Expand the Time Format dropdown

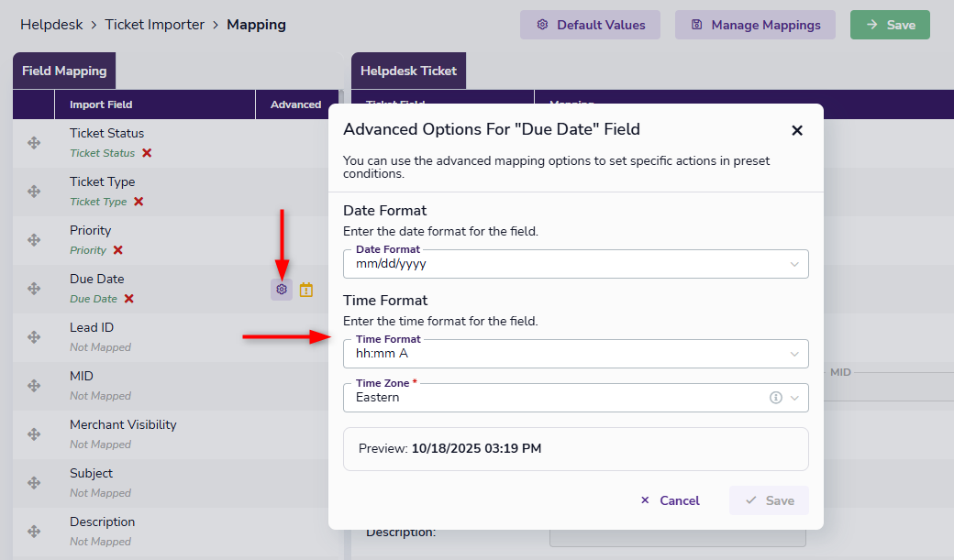tap(794, 354)
